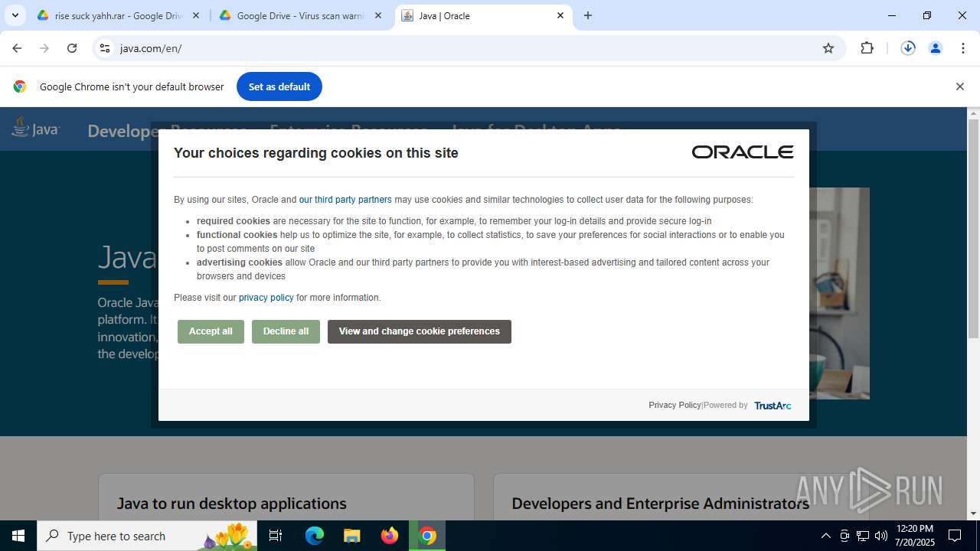Open Privacy Policy link in dialog footer
This screenshot has width=980, height=551.
pyautogui.click(x=675, y=406)
